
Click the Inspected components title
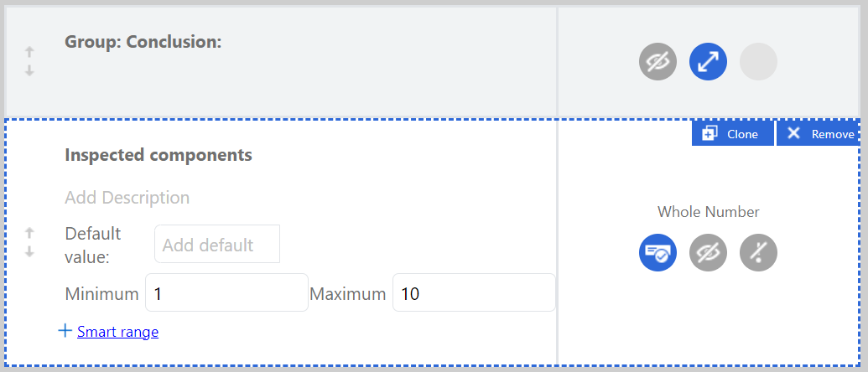(158, 155)
